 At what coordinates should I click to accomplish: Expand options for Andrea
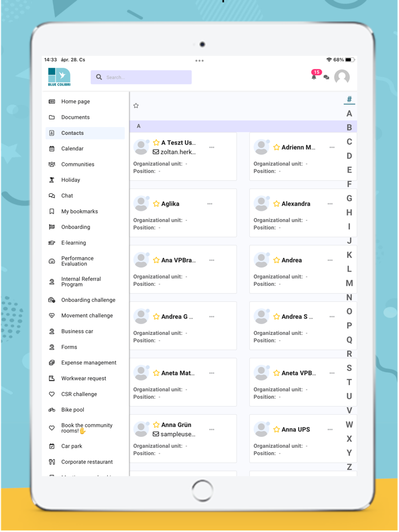(330, 260)
